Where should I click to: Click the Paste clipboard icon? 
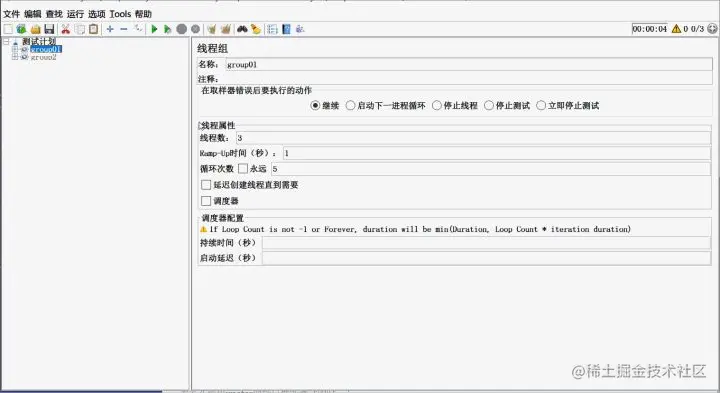[93, 29]
